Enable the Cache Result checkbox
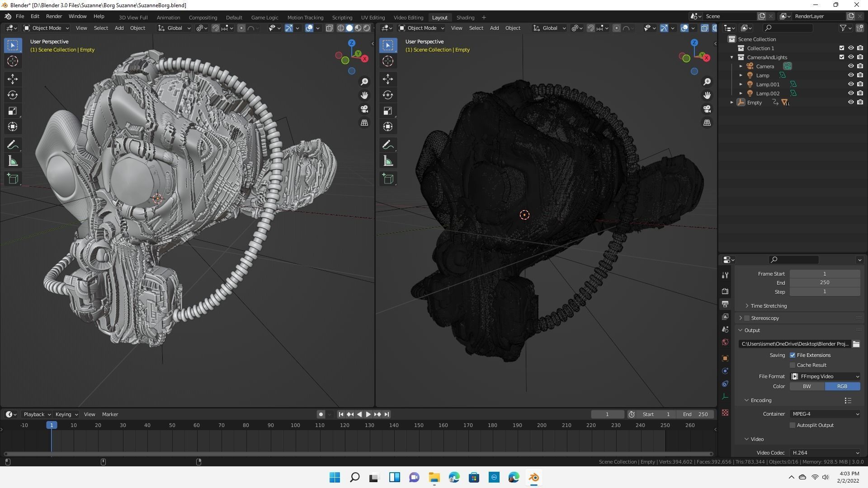Image resolution: width=868 pixels, height=488 pixels. point(793,365)
